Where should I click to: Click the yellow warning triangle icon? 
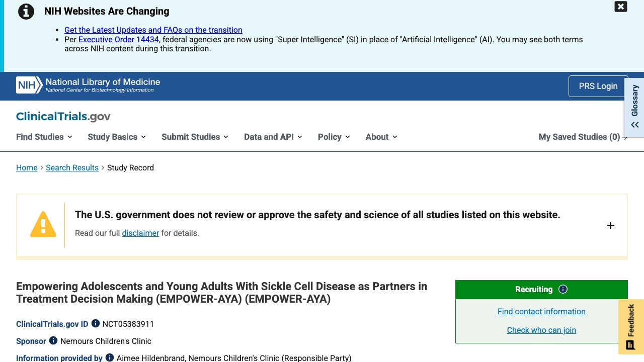43,224
